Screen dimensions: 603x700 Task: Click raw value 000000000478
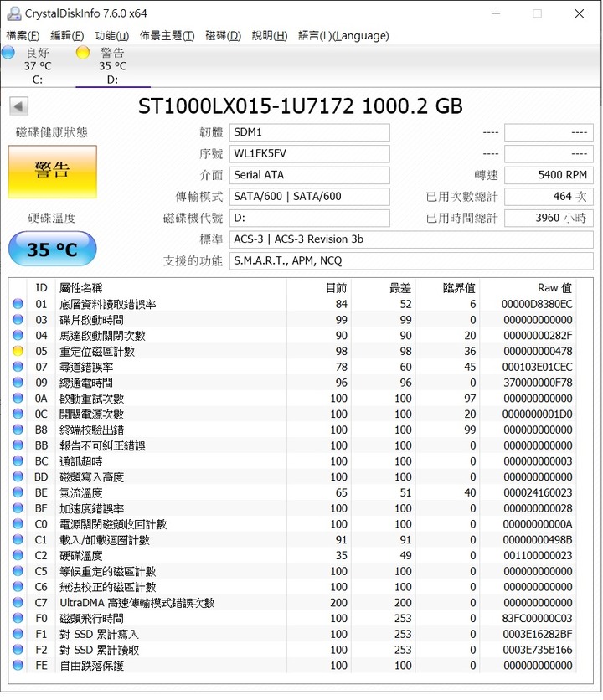pyautogui.click(x=538, y=352)
